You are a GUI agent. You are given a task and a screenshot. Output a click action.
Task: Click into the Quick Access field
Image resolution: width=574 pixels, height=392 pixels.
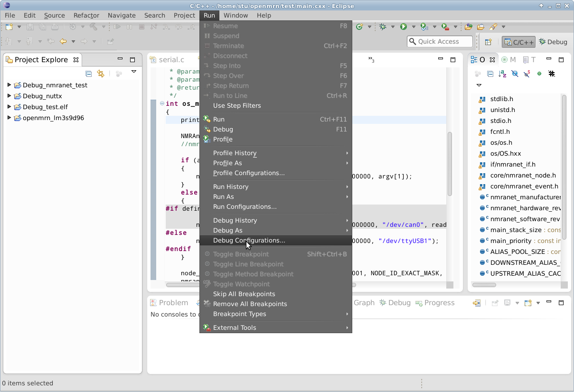[443, 42]
